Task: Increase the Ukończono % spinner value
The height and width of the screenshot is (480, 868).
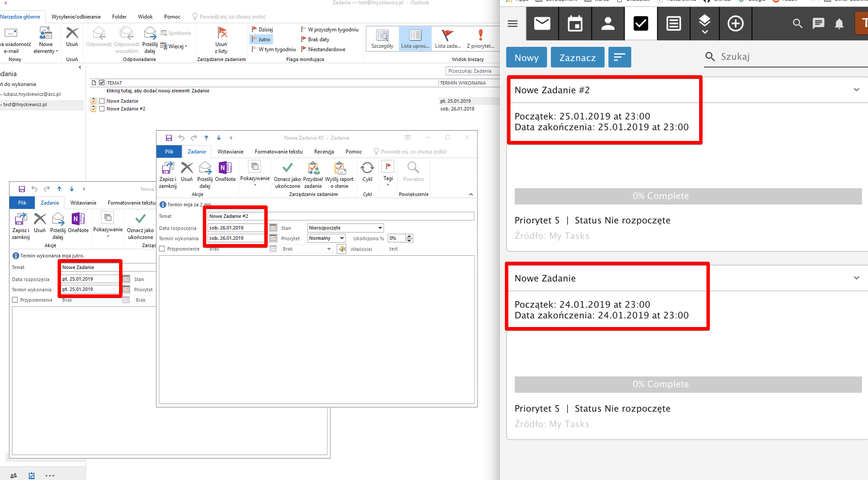Action: coord(410,236)
